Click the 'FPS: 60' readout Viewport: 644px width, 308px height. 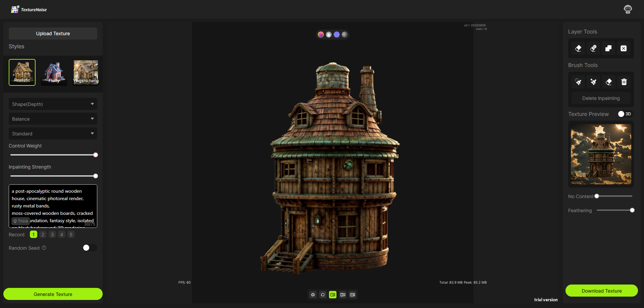tap(184, 283)
